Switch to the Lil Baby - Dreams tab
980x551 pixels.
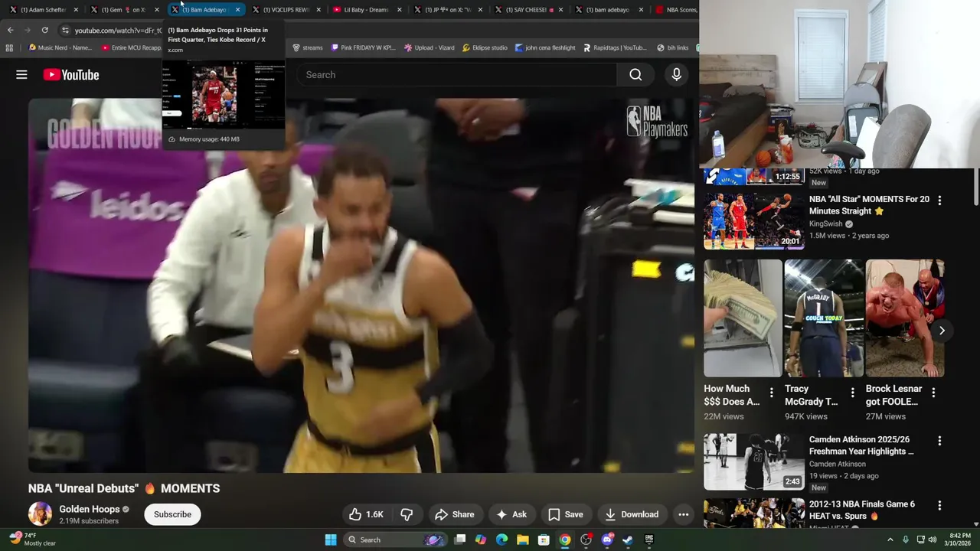(366, 9)
